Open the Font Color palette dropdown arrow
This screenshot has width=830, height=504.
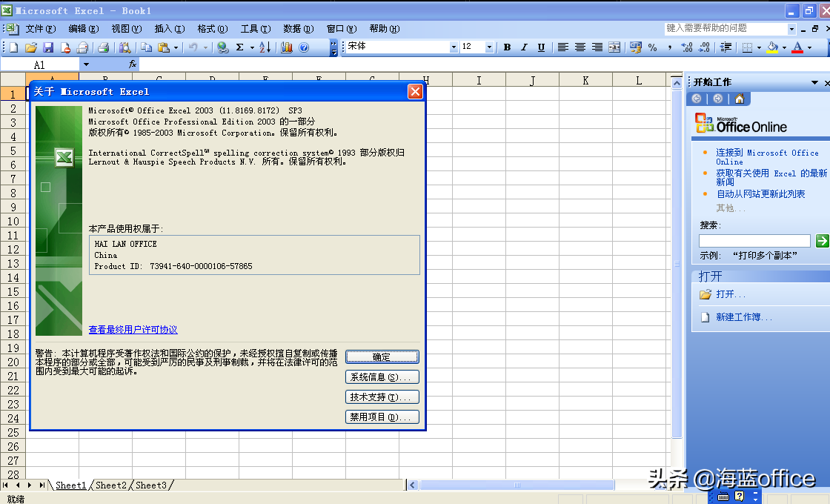(x=809, y=47)
